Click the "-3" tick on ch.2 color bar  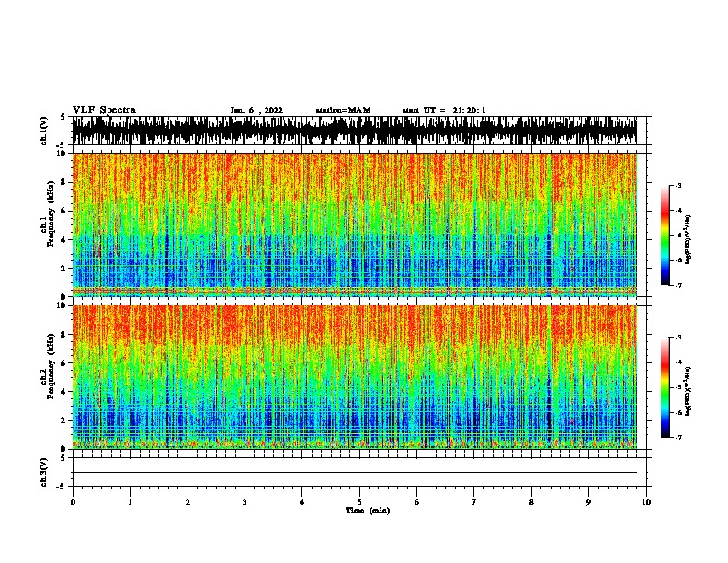tap(677, 338)
